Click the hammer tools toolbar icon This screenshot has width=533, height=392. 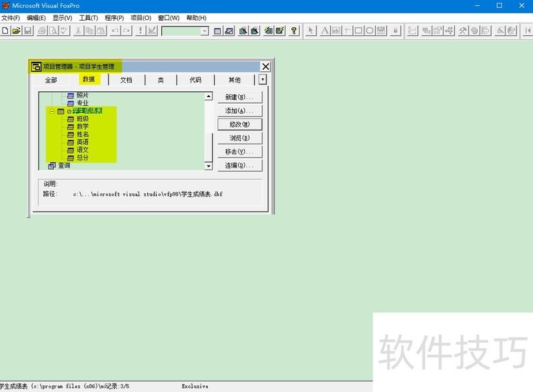click(462, 31)
